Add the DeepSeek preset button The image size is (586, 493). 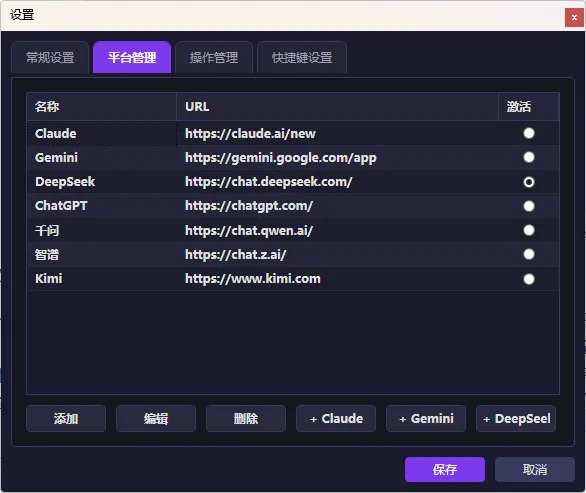[x=516, y=419]
